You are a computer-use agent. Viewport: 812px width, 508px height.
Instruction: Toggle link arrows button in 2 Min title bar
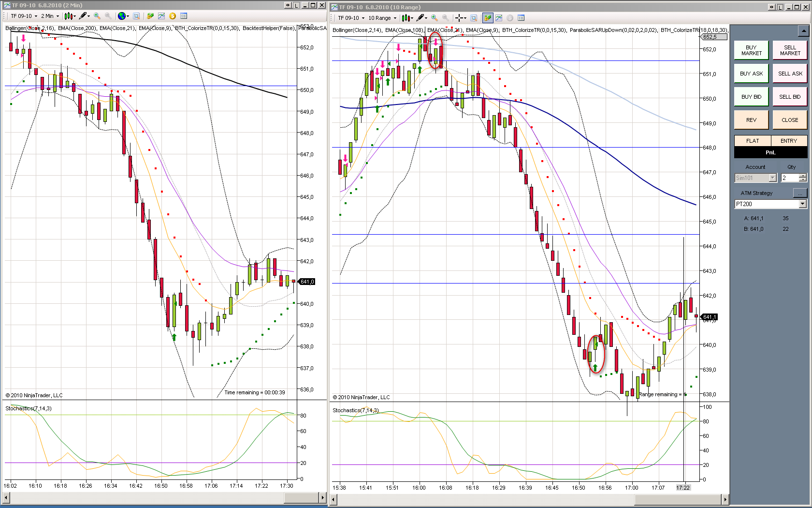tap(288, 5)
